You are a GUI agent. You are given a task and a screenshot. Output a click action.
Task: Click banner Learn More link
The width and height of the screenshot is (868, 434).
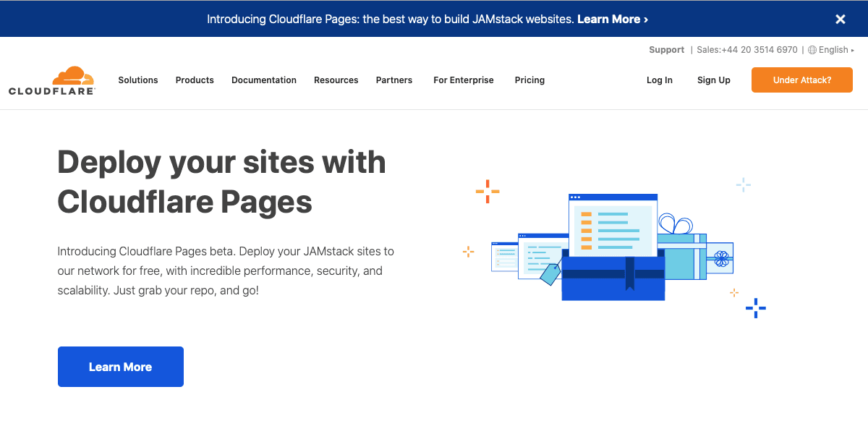tap(613, 20)
